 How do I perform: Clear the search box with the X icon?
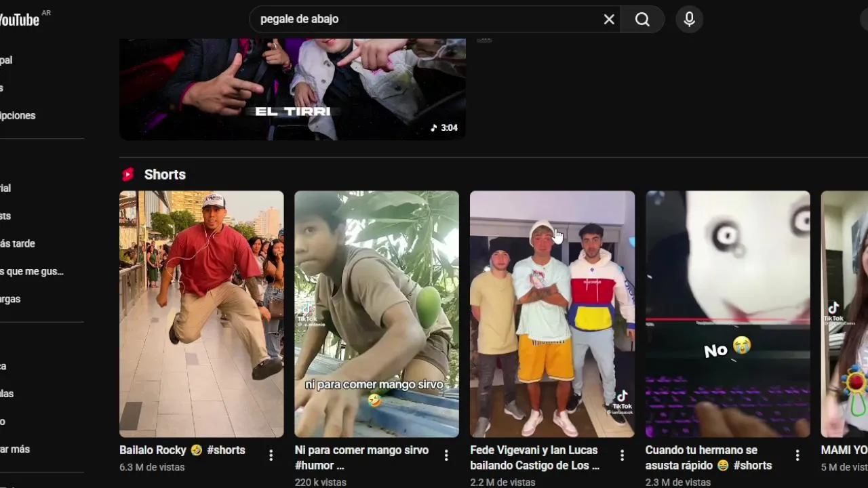click(609, 20)
